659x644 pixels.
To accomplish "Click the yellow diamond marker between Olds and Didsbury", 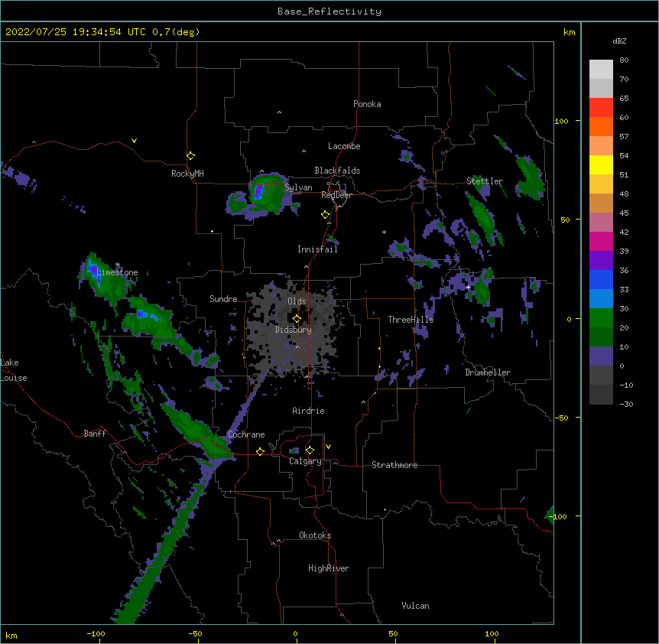I will tap(297, 319).
